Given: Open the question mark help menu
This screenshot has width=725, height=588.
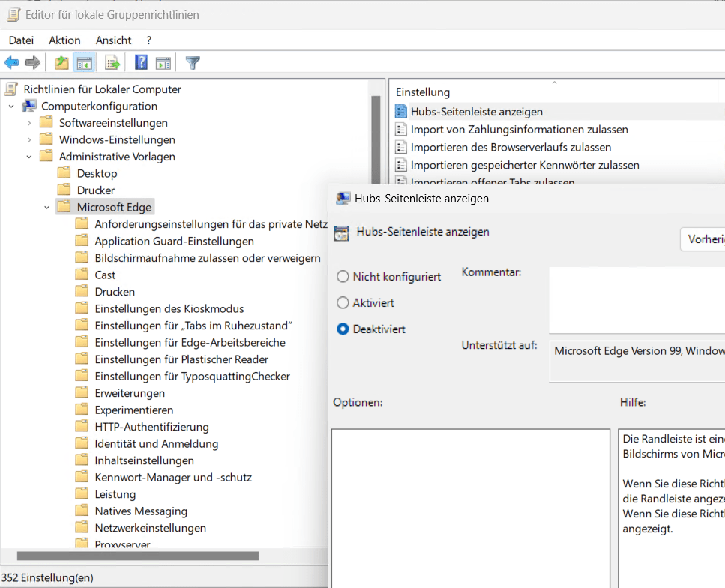Looking at the screenshot, I should click(149, 40).
